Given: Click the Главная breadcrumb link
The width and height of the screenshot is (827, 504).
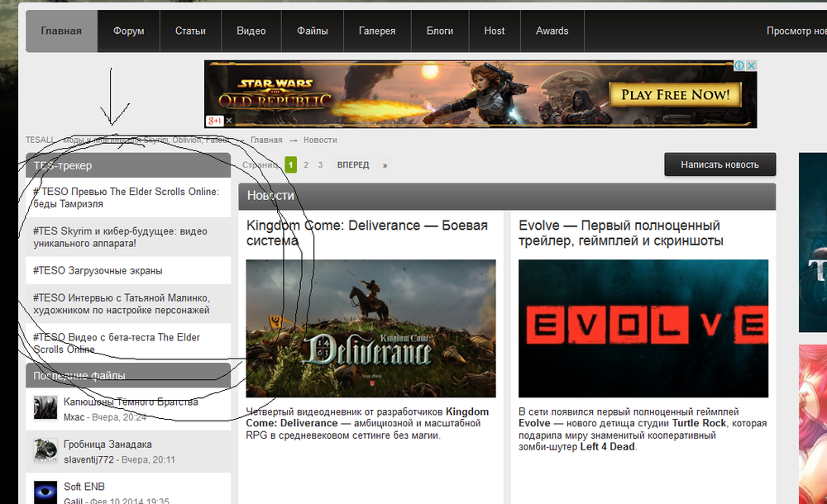Looking at the screenshot, I should [266, 140].
